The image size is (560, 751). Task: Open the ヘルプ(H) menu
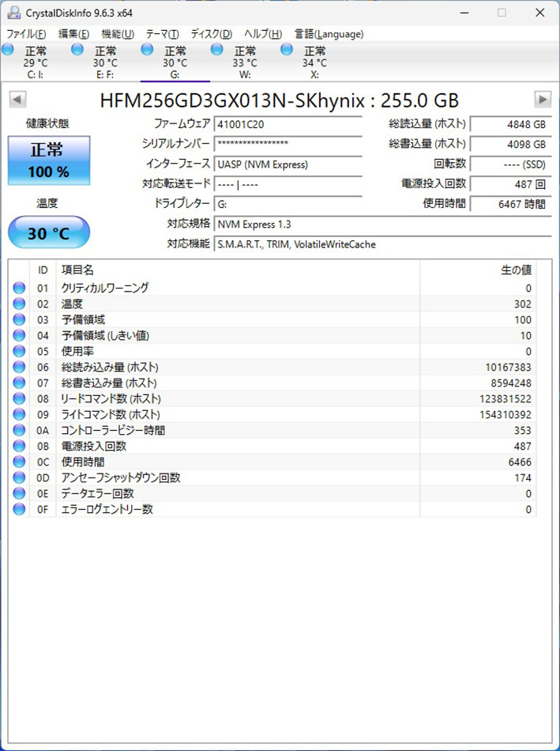(263, 34)
